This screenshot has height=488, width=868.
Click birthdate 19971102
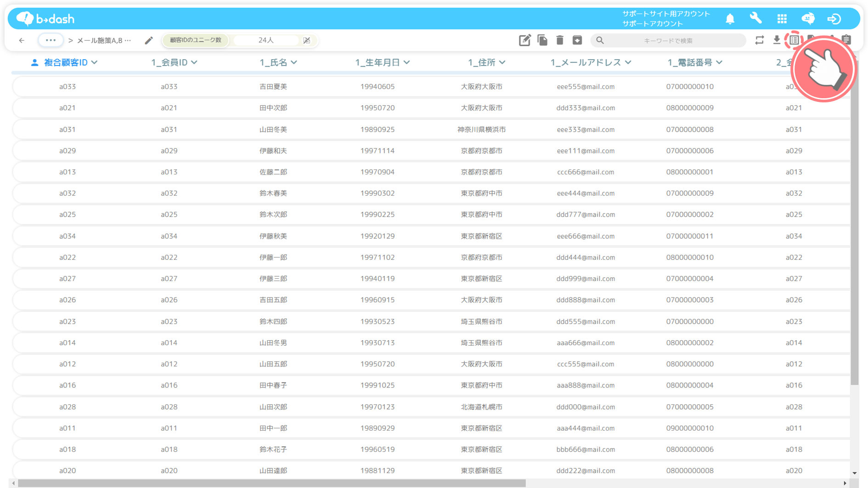click(378, 258)
